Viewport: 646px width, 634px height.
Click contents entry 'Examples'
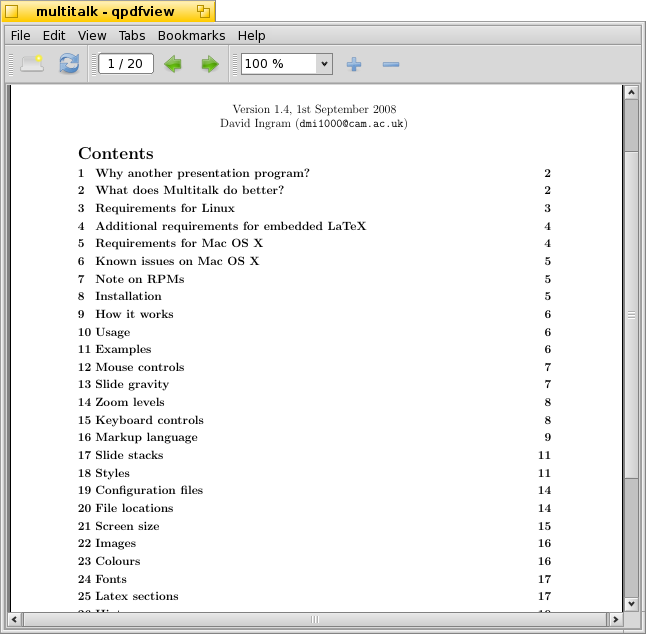[x=124, y=349]
